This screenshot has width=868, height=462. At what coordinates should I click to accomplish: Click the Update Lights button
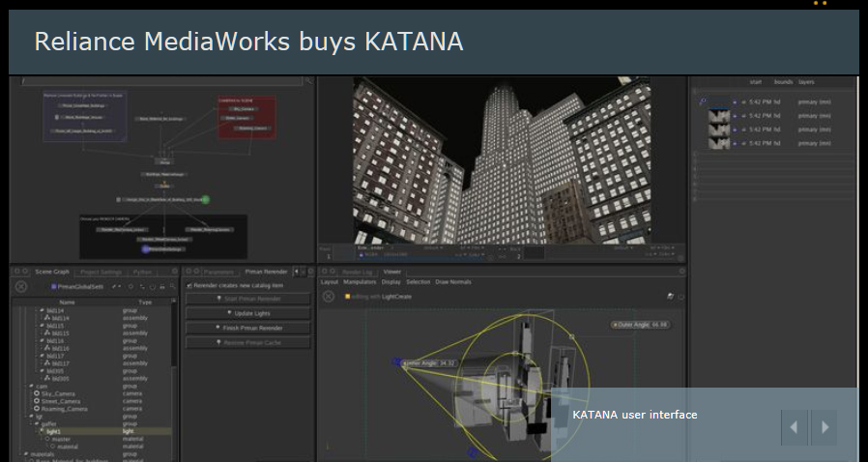tap(248, 313)
